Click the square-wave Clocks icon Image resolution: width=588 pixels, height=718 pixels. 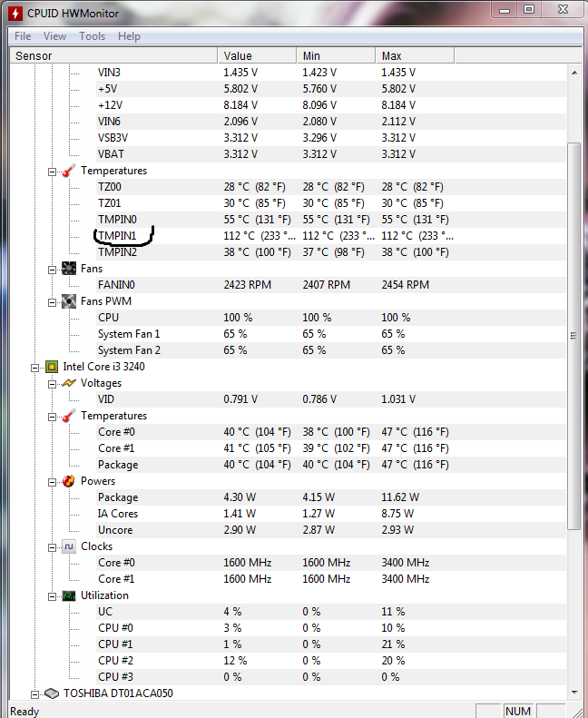click(69, 546)
